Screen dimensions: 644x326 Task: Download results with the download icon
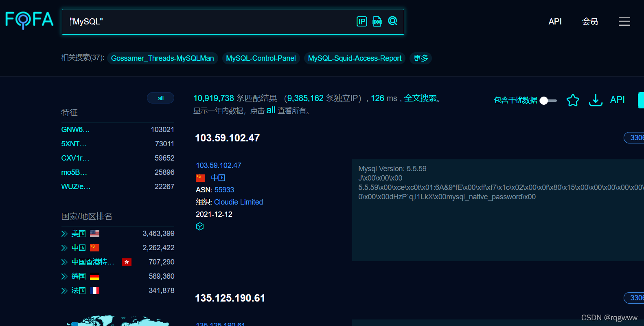[596, 100]
